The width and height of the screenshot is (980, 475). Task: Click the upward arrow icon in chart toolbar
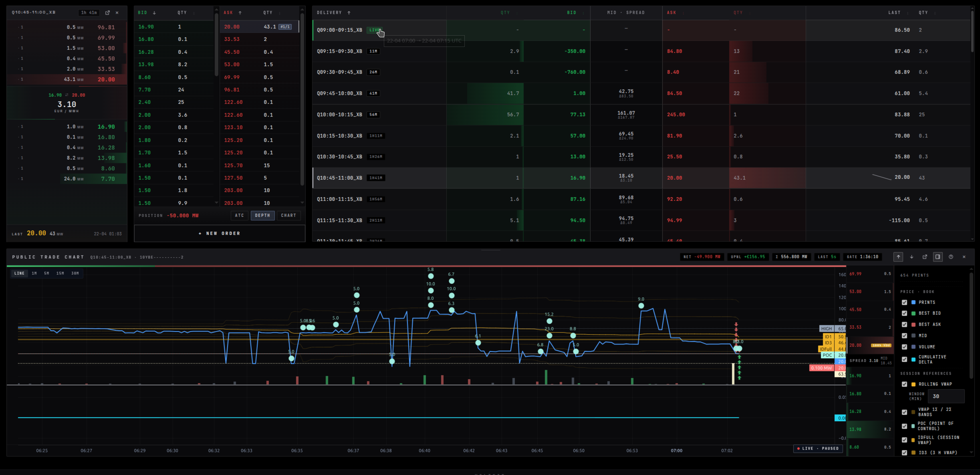898,257
